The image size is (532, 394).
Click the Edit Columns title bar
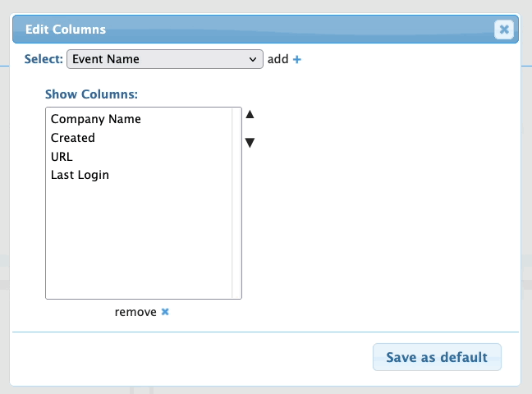[246, 30]
